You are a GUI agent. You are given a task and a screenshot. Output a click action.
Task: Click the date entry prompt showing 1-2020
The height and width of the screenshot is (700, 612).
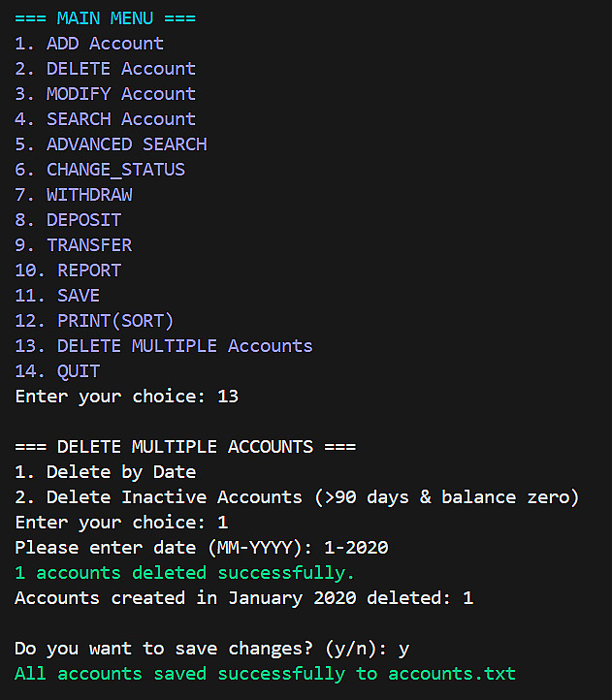tap(201, 548)
